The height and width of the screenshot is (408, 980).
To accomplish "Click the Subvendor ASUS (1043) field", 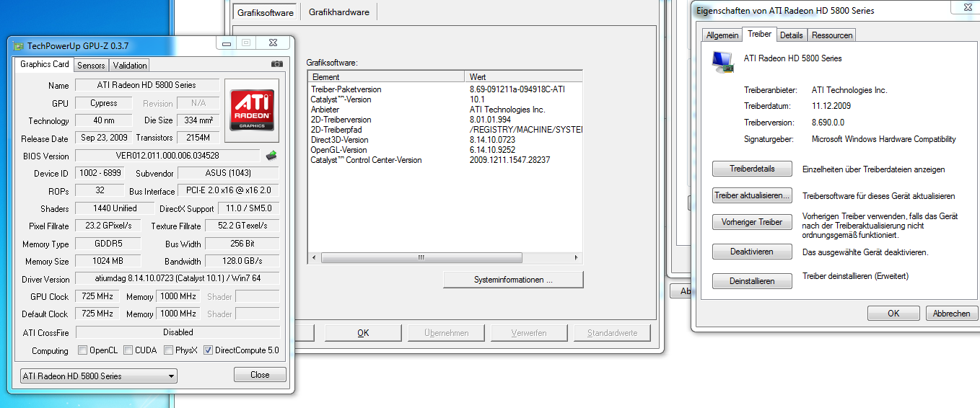I will 227,173.
